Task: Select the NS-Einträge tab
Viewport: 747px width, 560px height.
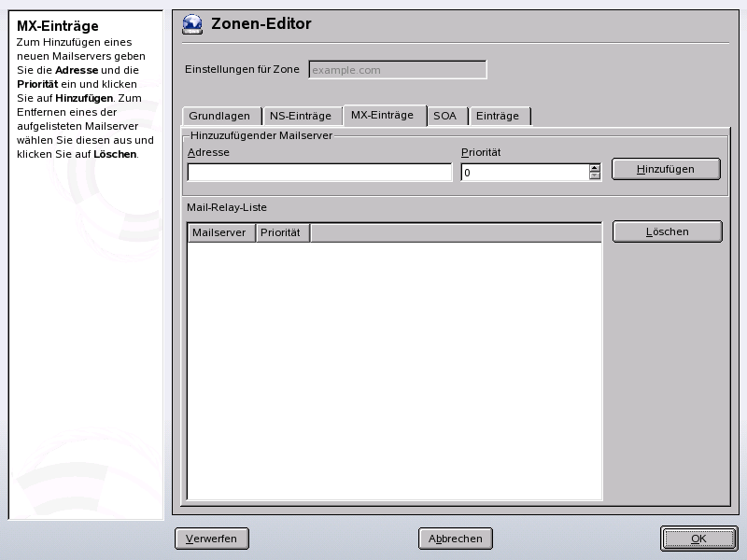Action: pyautogui.click(x=301, y=116)
